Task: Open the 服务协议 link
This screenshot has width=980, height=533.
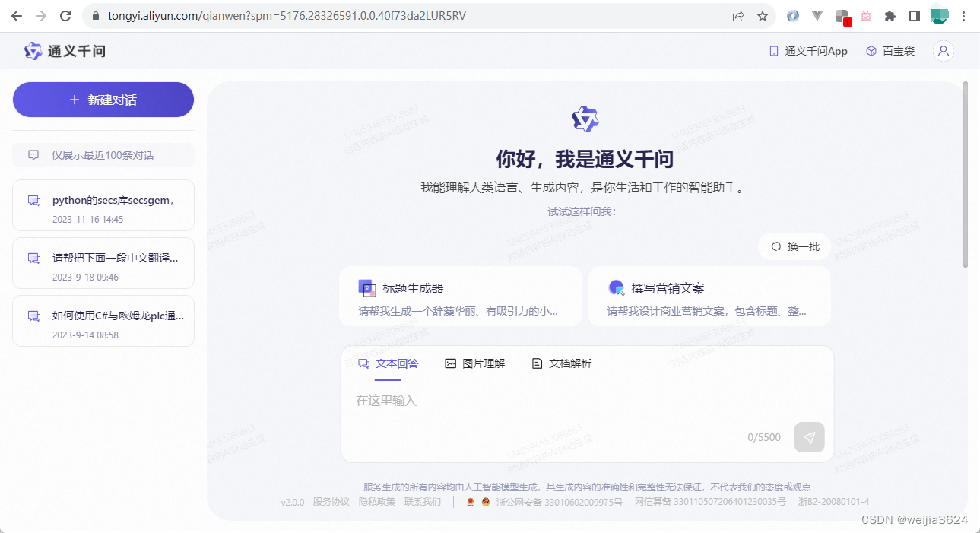Action: [331, 502]
